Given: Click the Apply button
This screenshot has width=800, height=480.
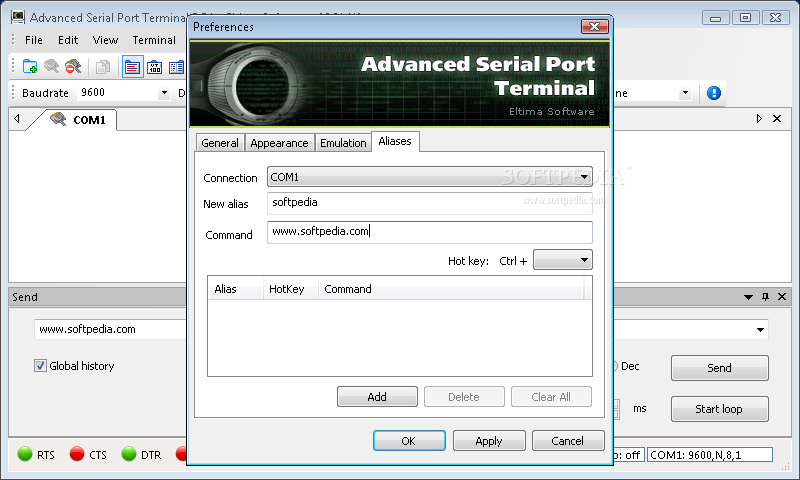Looking at the screenshot, I should point(489,441).
